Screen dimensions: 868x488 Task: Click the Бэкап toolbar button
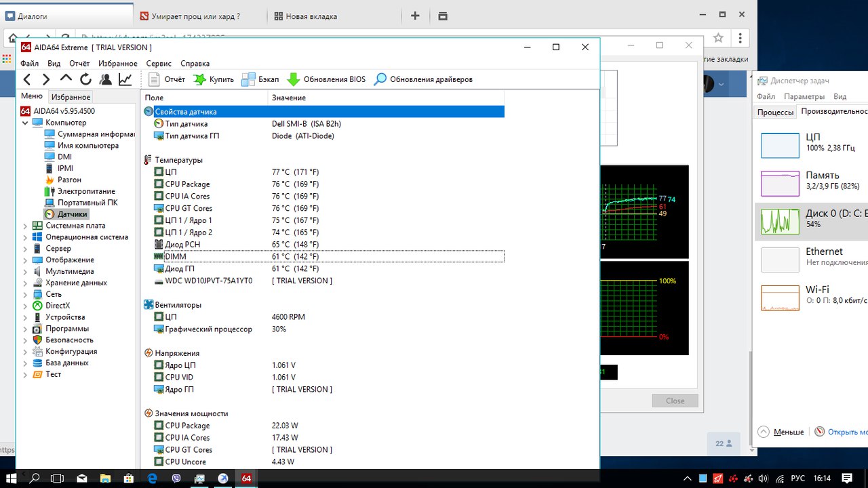pos(260,79)
